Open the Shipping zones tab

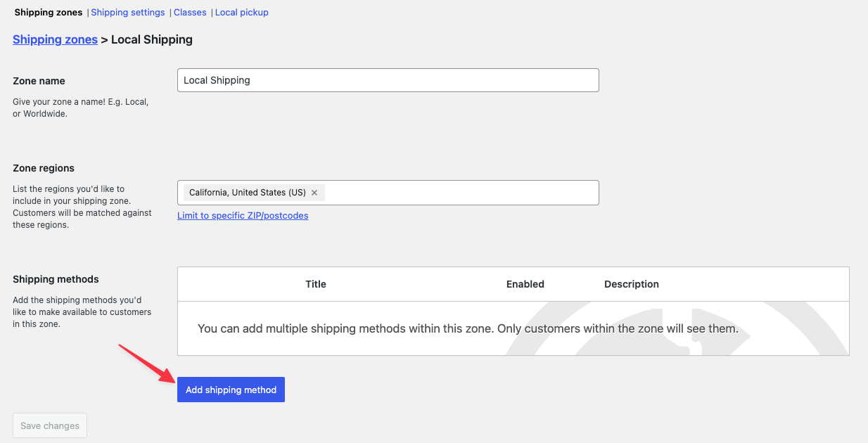click(49, 13)
